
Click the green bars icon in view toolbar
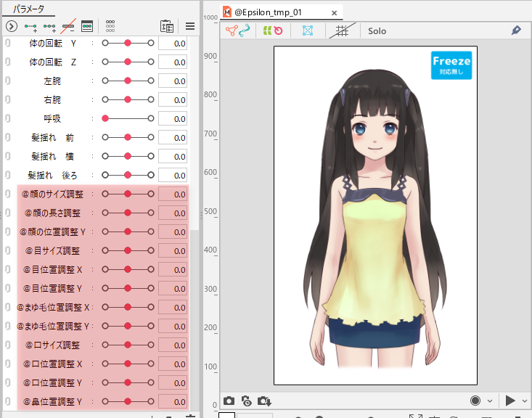267,31
